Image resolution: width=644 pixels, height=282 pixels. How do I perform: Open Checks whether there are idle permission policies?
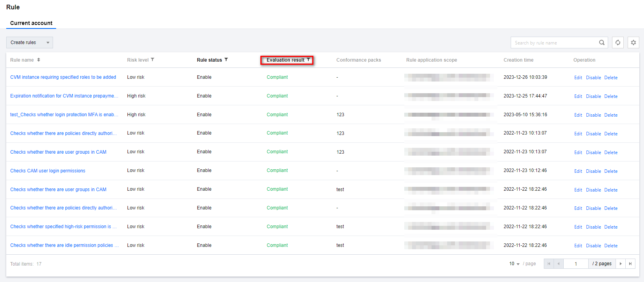[x=64, y=245]
